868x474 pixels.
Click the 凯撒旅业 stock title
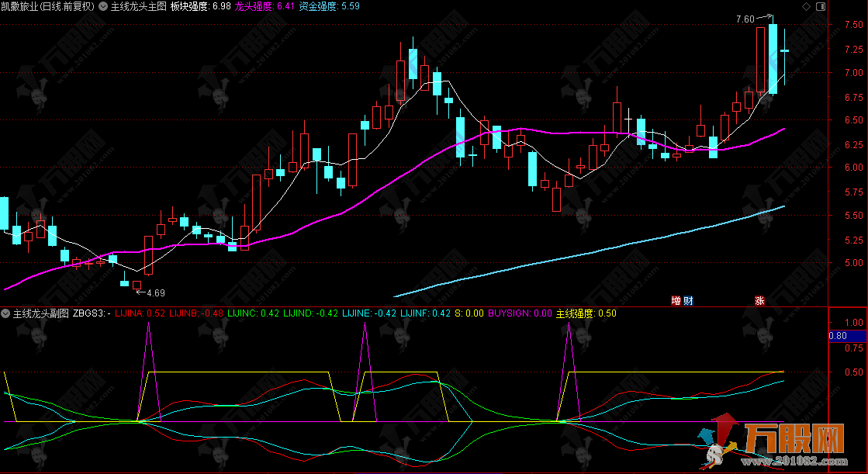pyautogui.click(x=22, y=7)
